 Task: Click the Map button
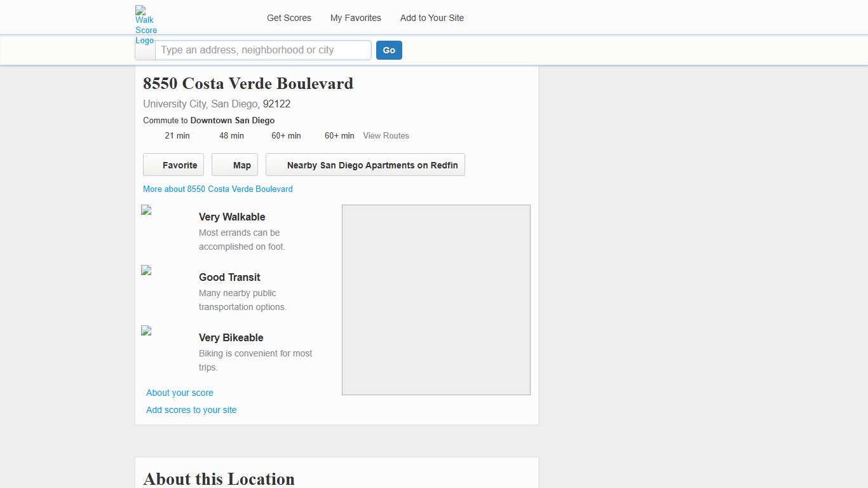[234, 165]
